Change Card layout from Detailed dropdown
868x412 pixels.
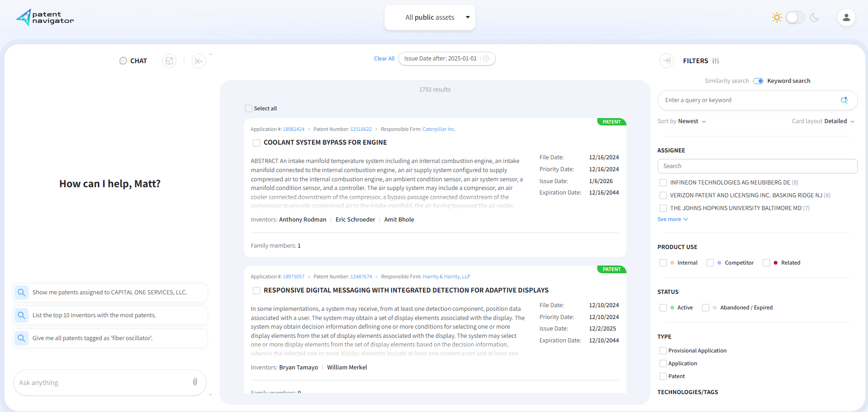[x=840, y=121]
